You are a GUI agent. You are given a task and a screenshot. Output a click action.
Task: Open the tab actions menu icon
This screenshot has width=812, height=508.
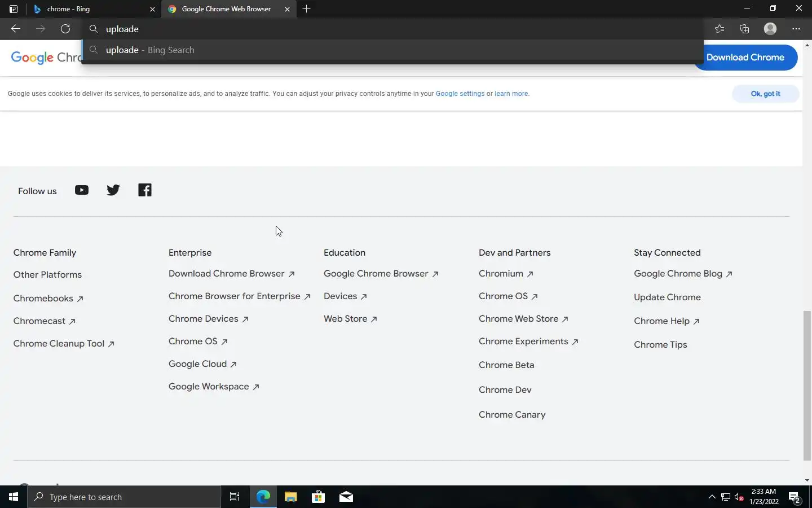click(14, 9)
